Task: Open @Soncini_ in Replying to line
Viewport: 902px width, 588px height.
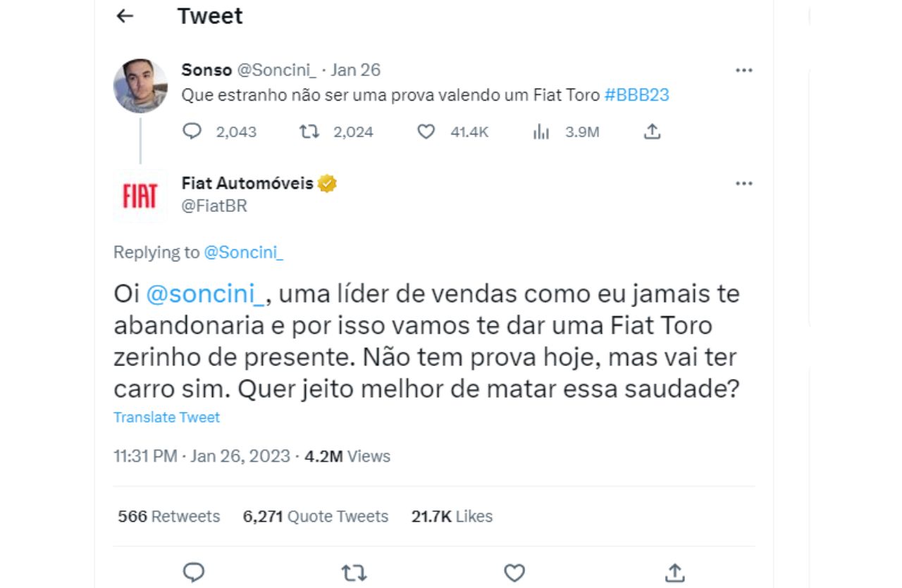Action: point(243,253)
